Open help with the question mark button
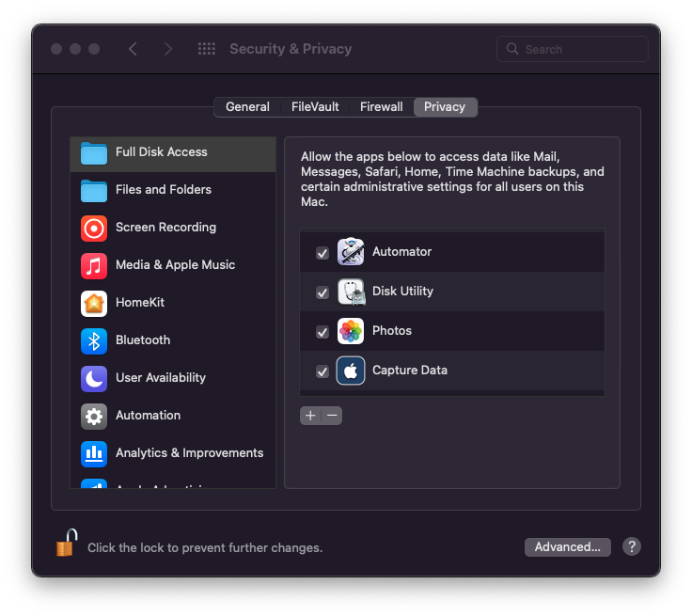Viewport: 692px width, 616px height. click(x=632, y=546)
